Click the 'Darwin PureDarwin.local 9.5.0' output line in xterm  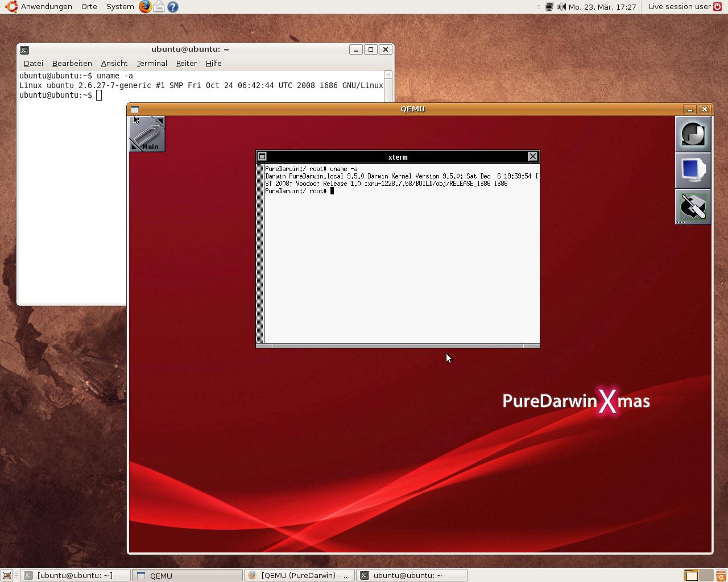[x=402, y=176]
